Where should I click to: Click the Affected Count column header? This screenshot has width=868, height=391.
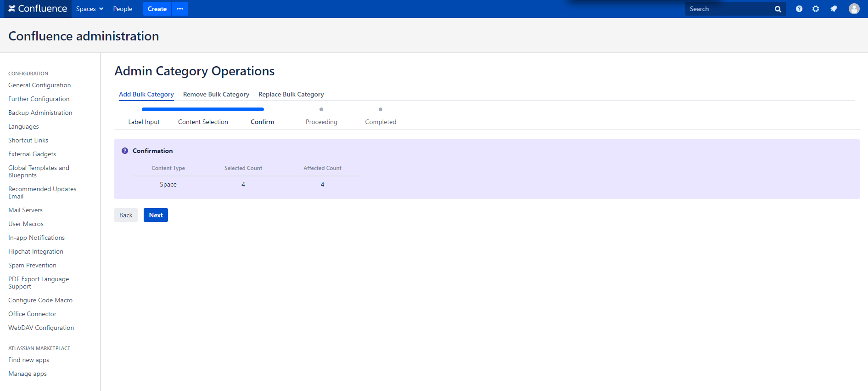click(322, 168)
